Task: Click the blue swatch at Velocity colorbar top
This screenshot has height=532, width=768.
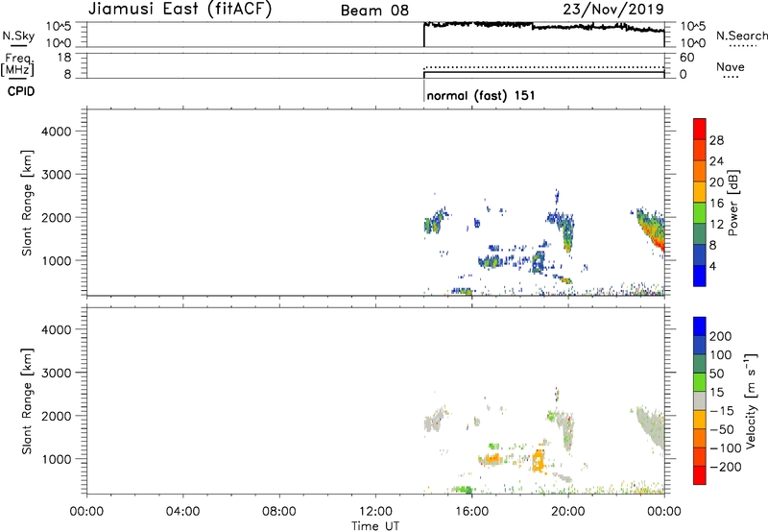Action: [x=700, y=326]
